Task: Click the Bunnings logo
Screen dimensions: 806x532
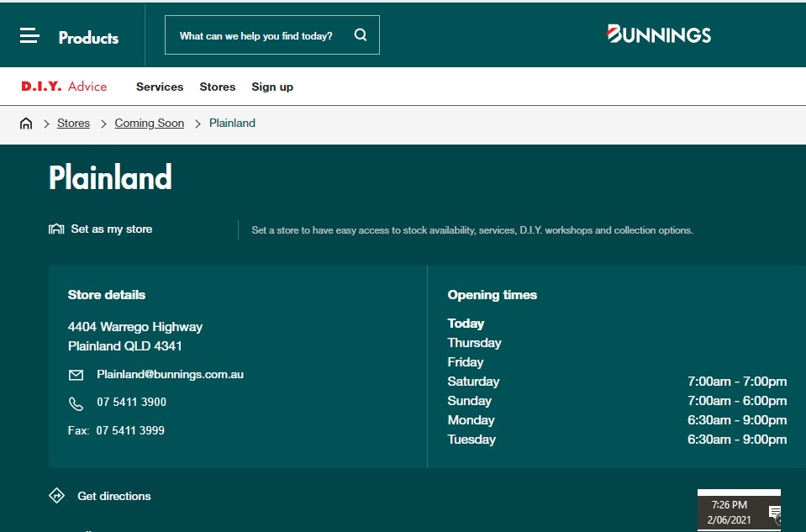Action: (x=659, y=34)
